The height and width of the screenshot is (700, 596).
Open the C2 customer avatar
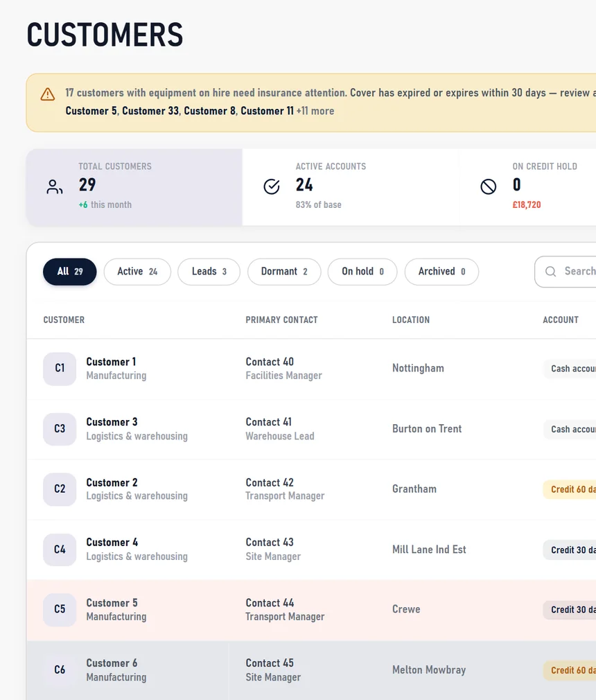[60, 489]
